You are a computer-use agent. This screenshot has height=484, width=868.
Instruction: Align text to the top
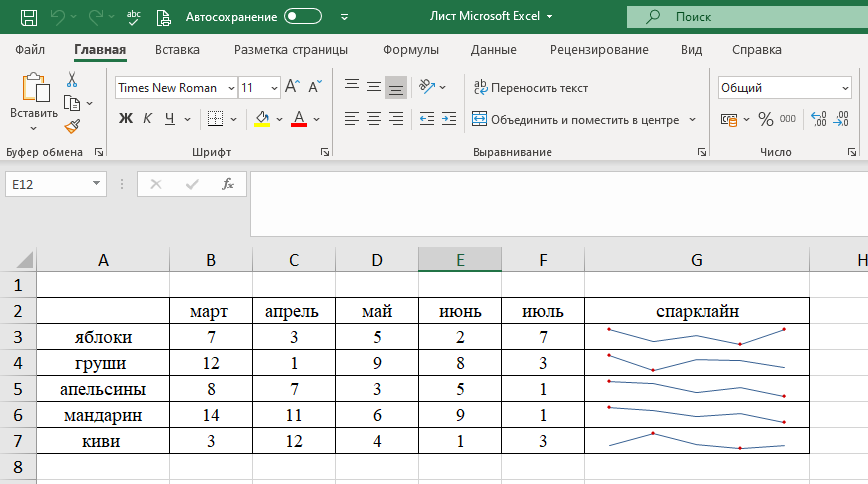pyautogui.click(x=352, y=86)
